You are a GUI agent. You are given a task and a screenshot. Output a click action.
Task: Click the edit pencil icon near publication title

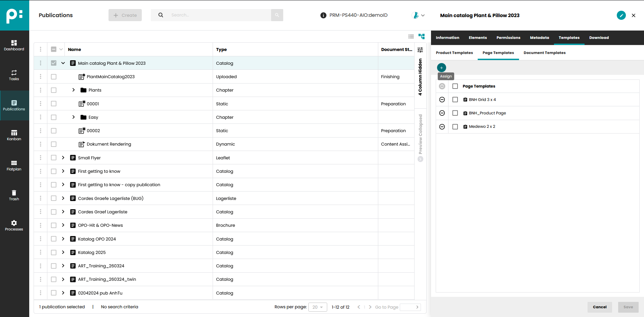[621, 15]
